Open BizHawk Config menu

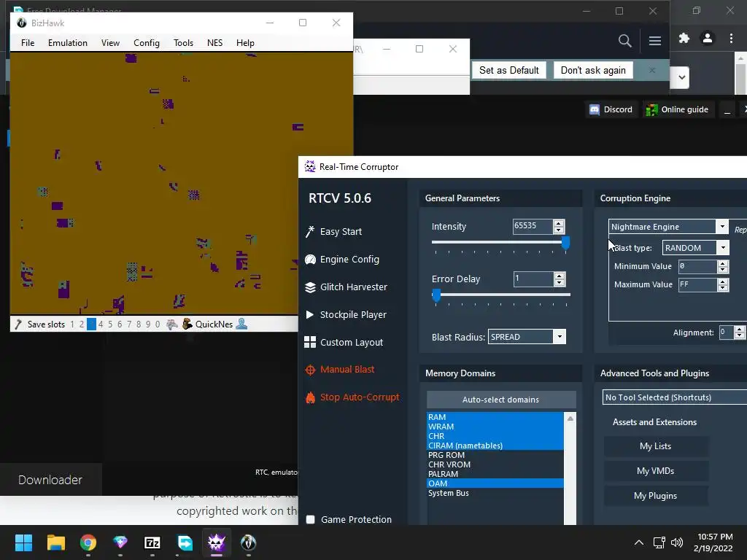pos(146,43)
